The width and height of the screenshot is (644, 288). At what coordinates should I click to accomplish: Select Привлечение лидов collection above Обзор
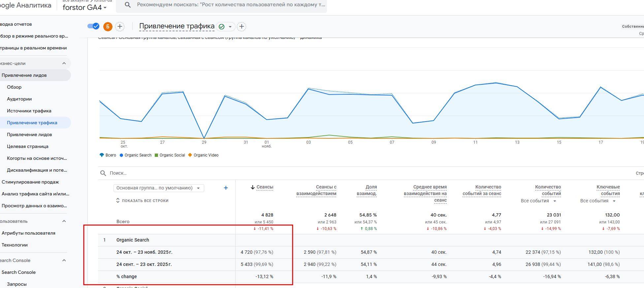click(24, 75)
